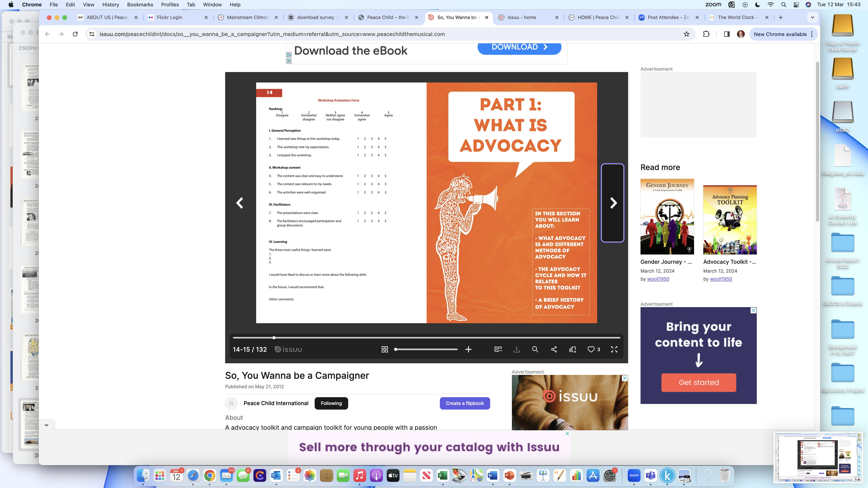Open the page thumbnails grid view
The height and width of the screenshot is (488, 868).
[384, 349]
